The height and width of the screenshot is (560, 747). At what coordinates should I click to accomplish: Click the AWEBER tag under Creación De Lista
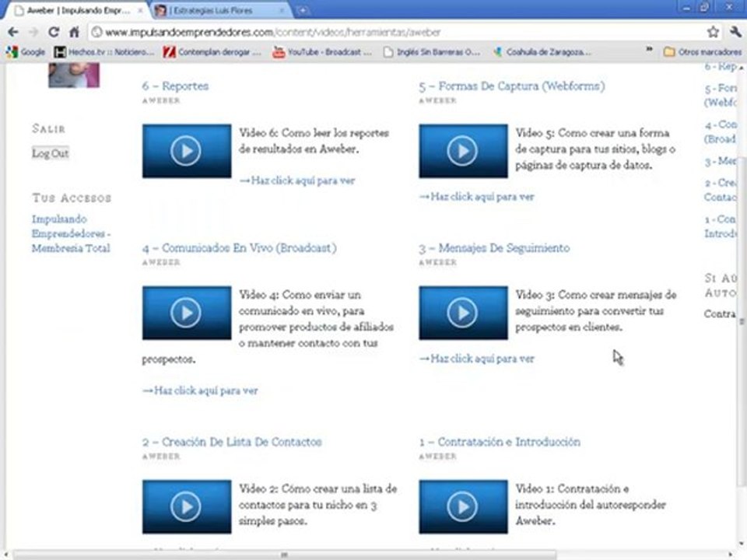click(161, 457)
